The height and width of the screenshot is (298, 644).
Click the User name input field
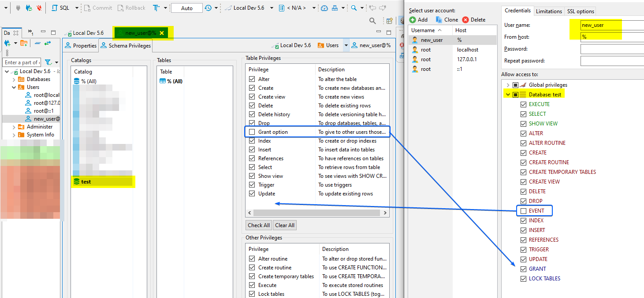pyautogui.click(x=612, y=25)
